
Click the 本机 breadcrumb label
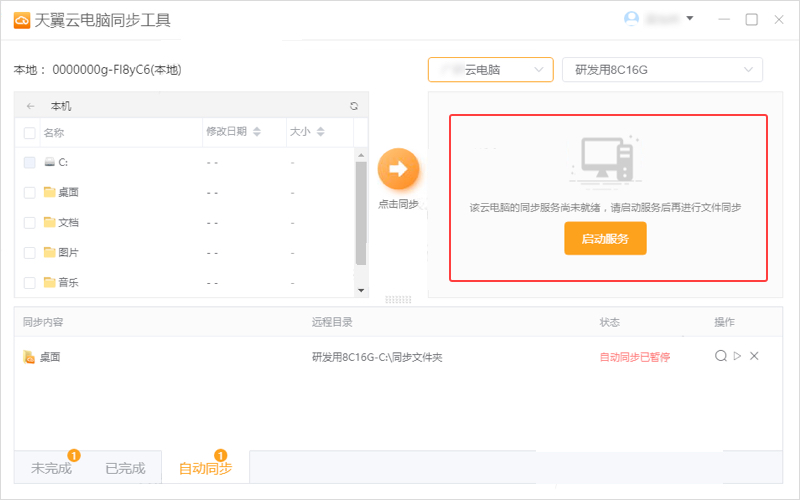tap(61, 106)
